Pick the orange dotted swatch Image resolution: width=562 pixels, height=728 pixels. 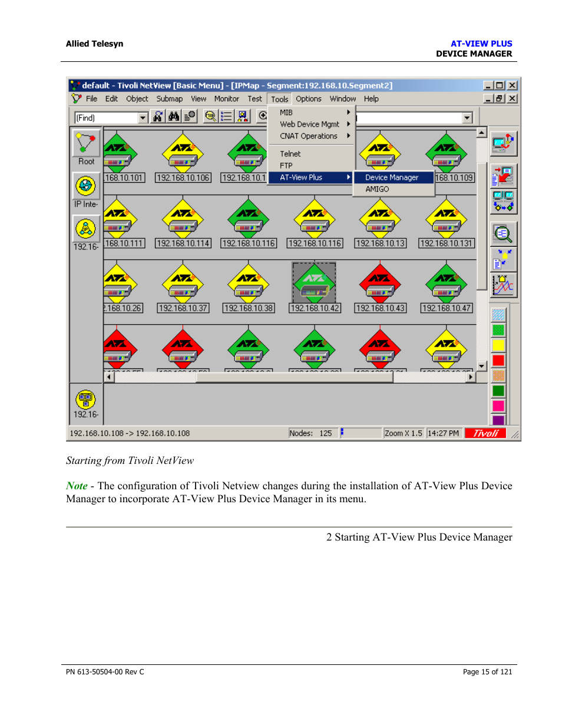pos(498,375)
